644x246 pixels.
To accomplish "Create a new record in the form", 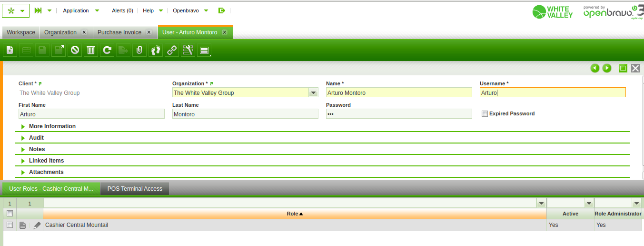I will tap(10, 50).
